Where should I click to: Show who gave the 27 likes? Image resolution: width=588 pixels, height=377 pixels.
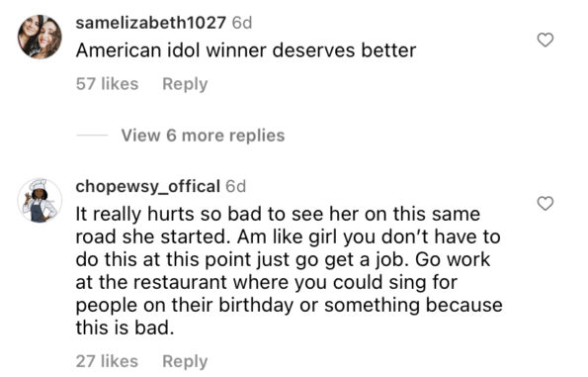pyautogui.click(x=108, y=361)
